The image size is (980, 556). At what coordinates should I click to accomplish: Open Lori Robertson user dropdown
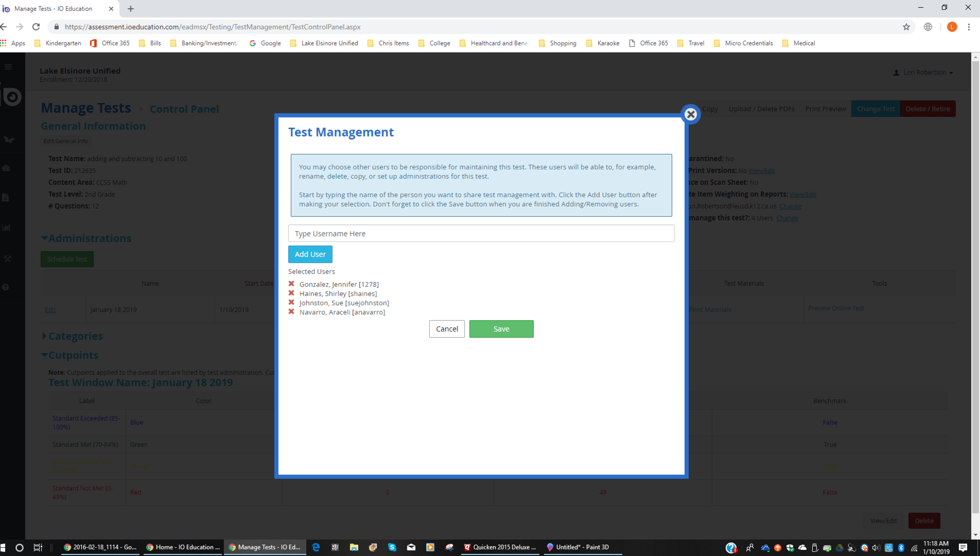[924, 72]
